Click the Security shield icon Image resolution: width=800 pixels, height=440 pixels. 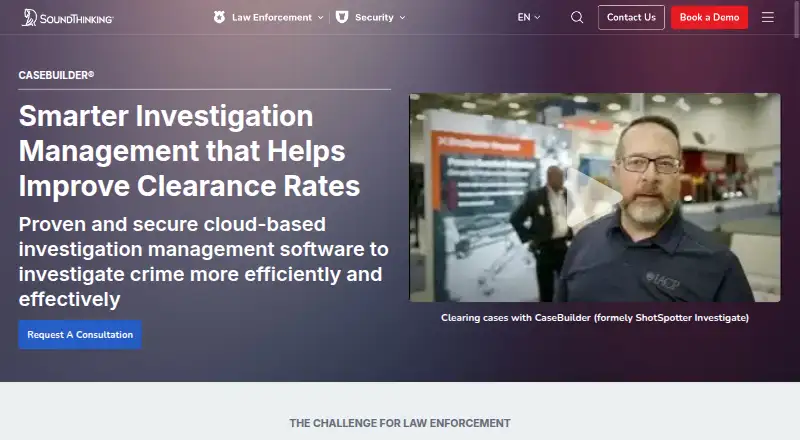coord(342,17)
